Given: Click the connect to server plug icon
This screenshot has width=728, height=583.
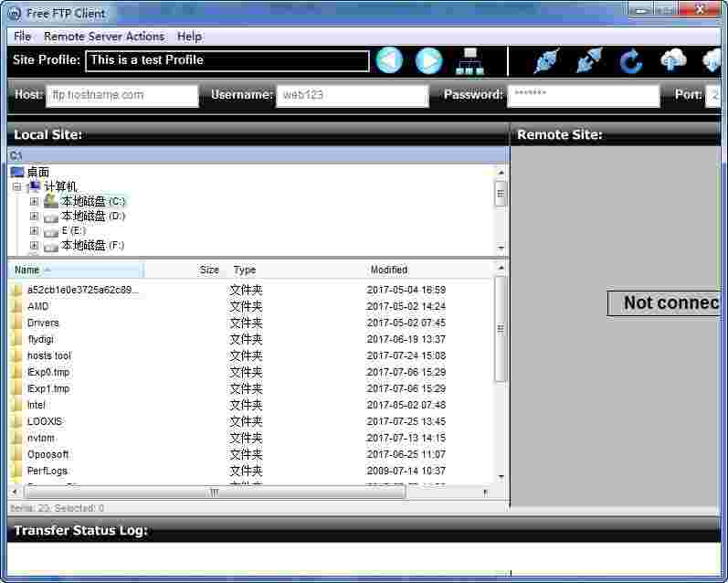Looking at the screenshot, I should coord(546,61).
